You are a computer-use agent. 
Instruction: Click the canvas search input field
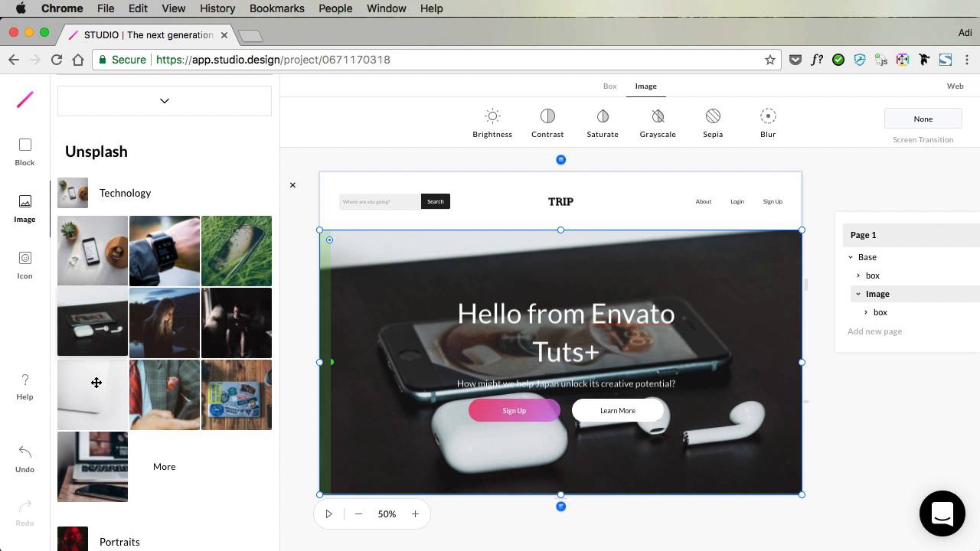point(380,202)
